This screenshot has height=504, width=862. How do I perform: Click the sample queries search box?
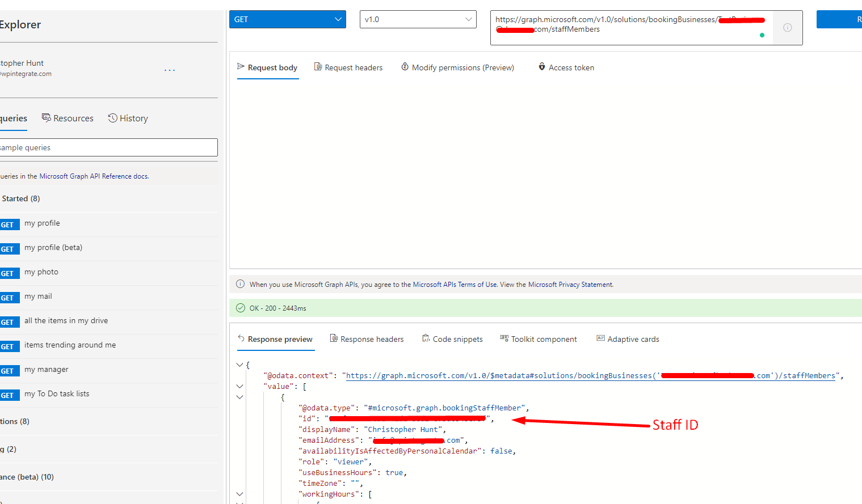coord(108,147)
